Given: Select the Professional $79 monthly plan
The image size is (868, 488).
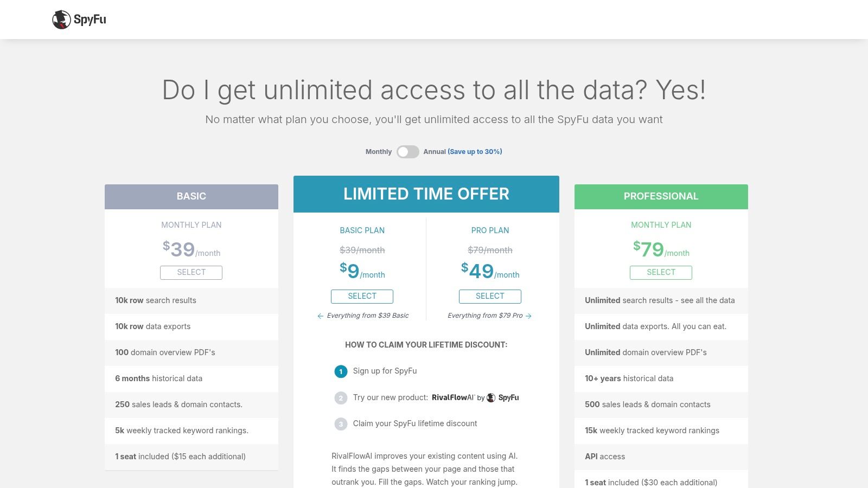Looking at the screenshot, I should point(661,273).
